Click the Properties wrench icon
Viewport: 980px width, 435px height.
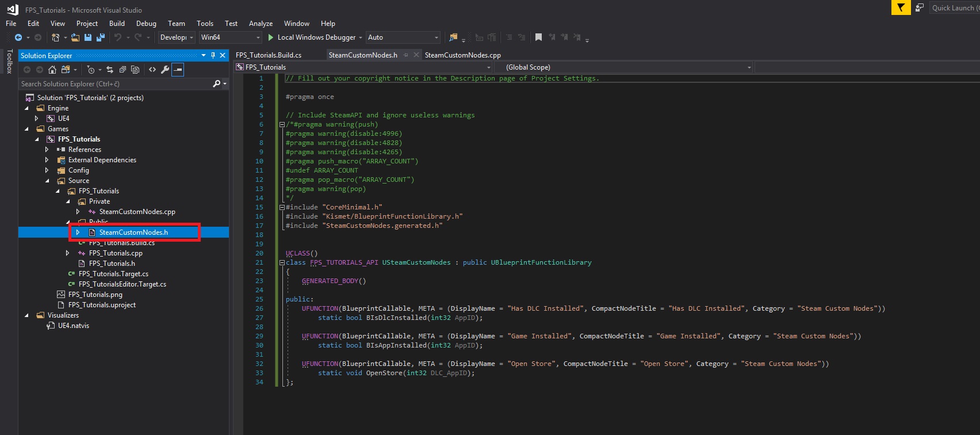coord(165,70)
